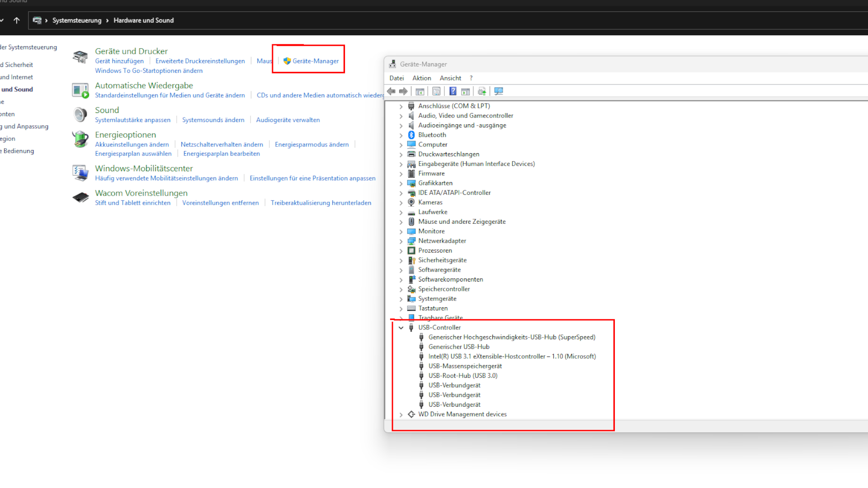Select USB-Root-Hub (USB 3.0) device
The image size is (868, 488).
click(x=462, y=375)
